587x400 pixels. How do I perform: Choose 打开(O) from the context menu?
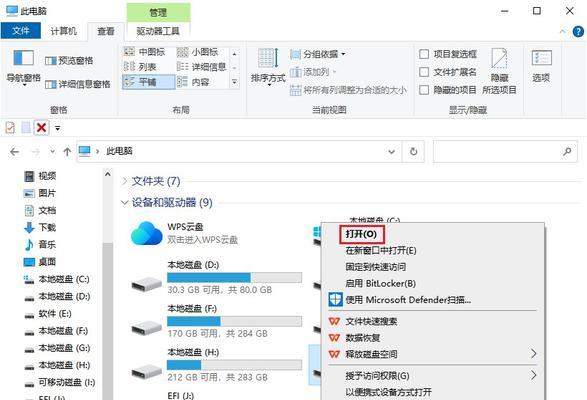coord(361,234)
